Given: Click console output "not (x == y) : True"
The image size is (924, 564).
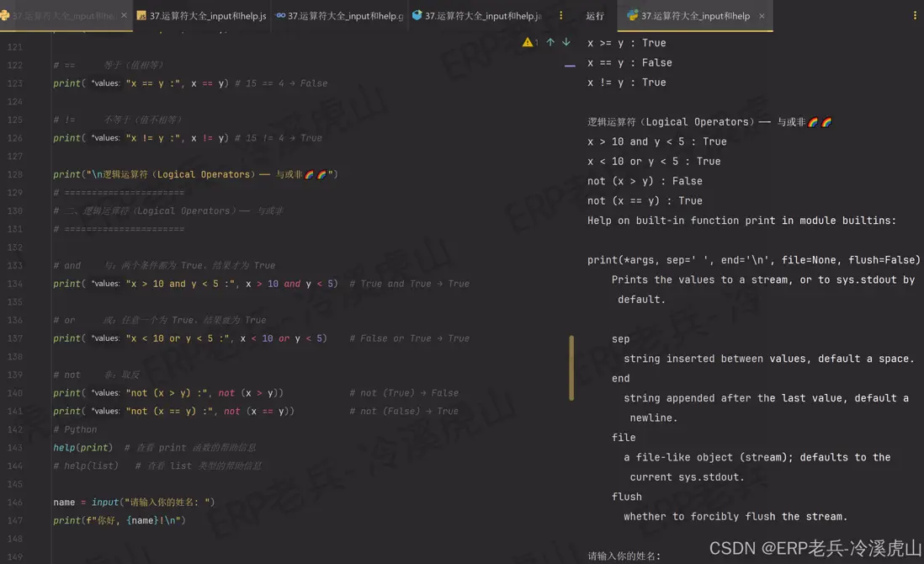Looking at the screenshot, I should click(645, 201).
